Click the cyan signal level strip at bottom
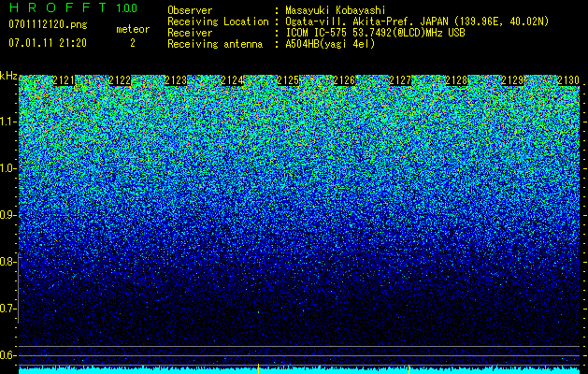 (x=299, y=371)
